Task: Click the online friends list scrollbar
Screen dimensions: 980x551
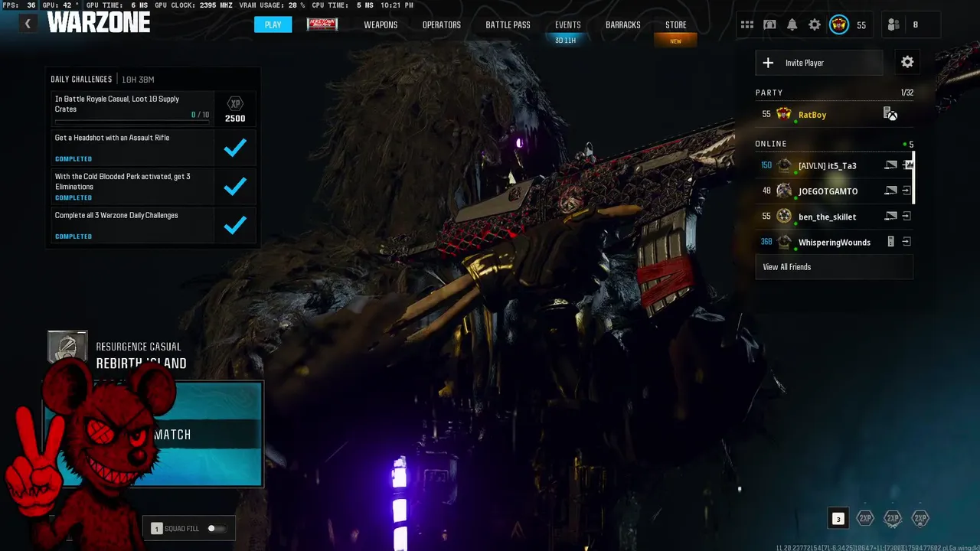Action: 913,178
